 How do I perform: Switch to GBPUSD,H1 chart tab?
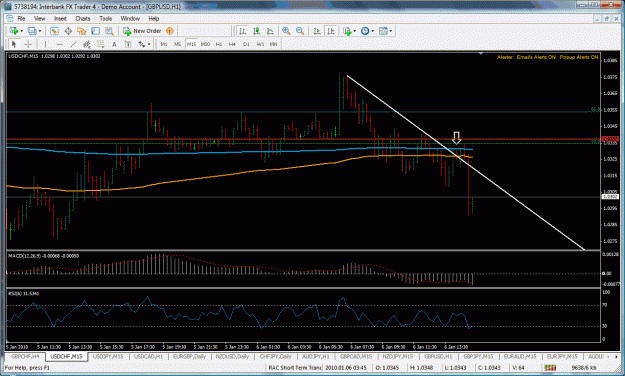tap(438, 356)
